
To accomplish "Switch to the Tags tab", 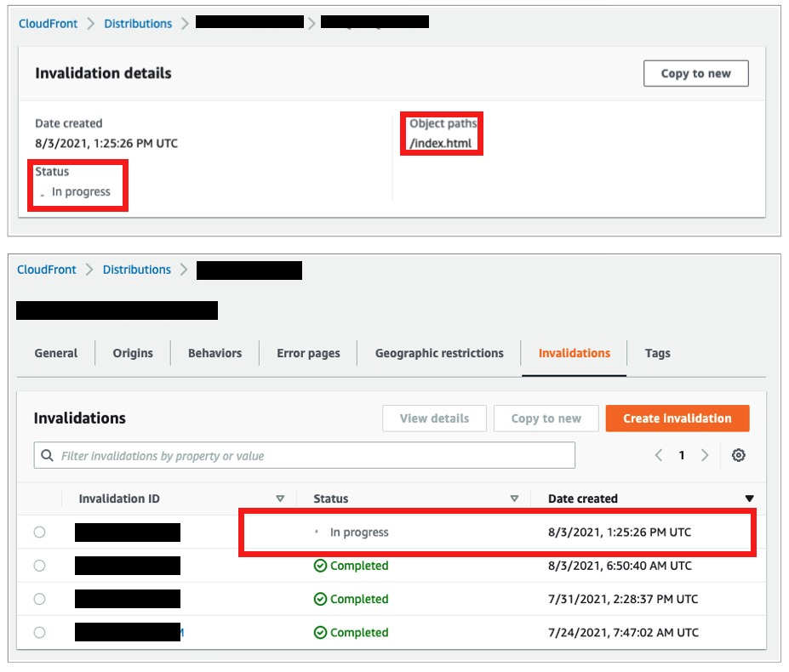I will (658, 353).
